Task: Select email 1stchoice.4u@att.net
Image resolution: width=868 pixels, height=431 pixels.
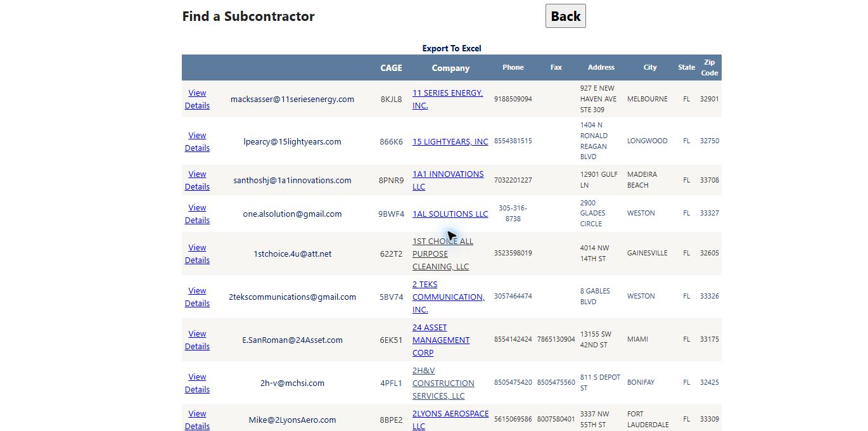Action: pos(292,254)
